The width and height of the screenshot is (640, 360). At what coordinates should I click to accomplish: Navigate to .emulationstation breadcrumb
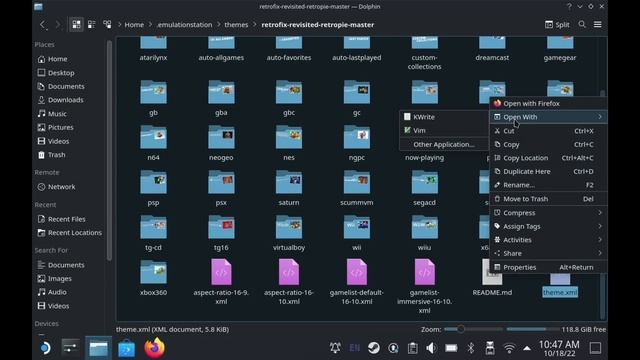point(184,24)
